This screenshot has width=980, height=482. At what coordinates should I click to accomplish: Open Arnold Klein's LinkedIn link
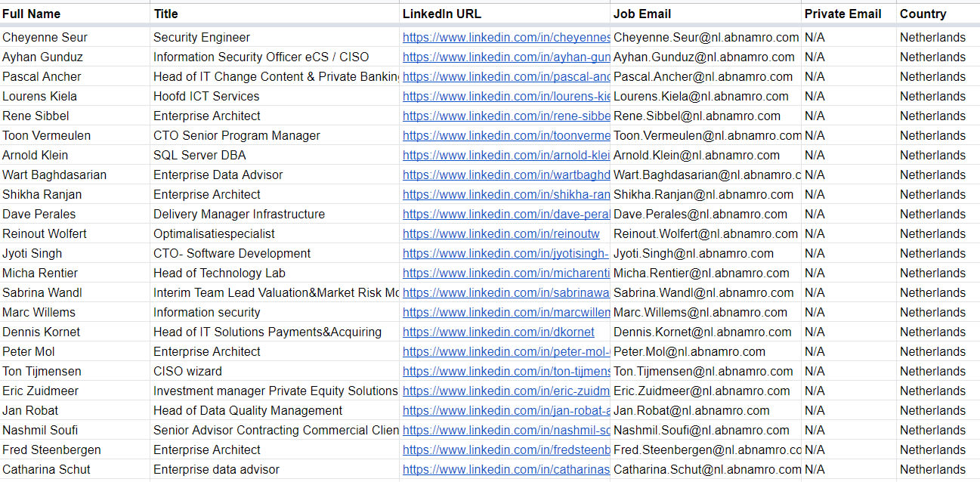[x=506, y=155]
